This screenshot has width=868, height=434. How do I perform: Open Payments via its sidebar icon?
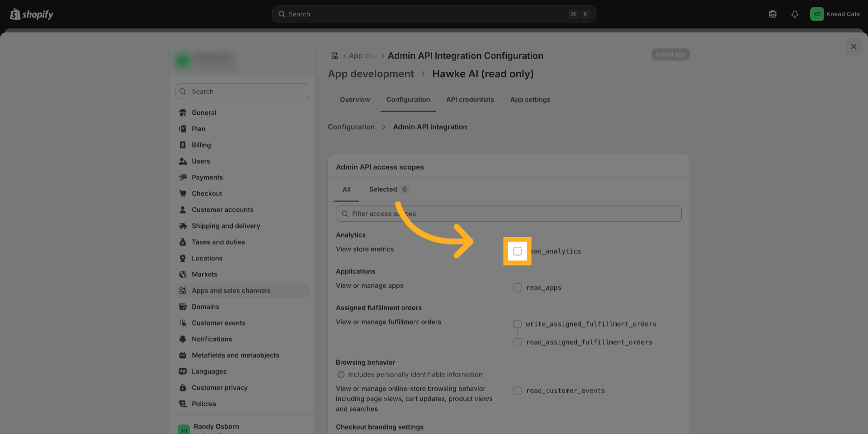tap(183, 177)
